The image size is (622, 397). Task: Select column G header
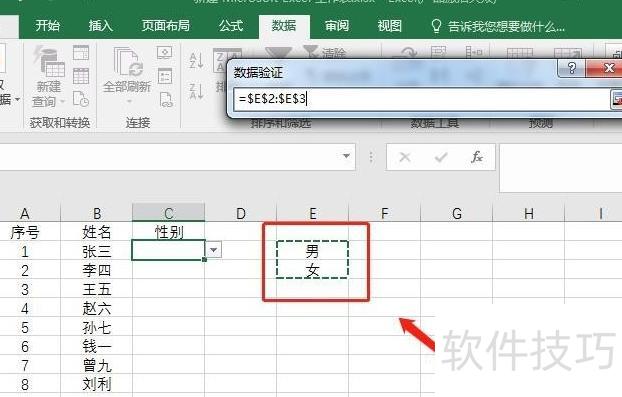(457, 213)
